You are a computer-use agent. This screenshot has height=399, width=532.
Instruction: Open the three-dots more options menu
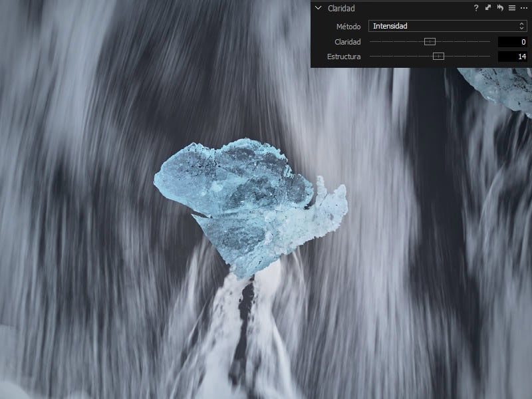[523, 8]
